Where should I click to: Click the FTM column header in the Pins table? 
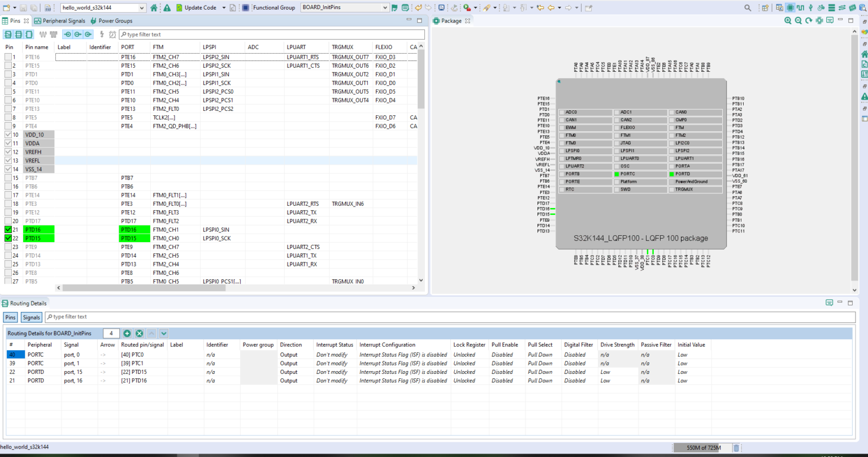(x=175, y=47)
